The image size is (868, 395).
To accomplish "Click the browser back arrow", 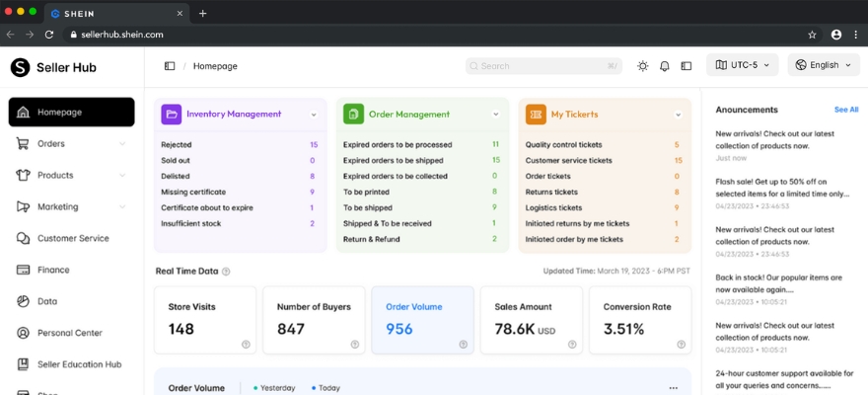I will pyautogui.click(x=11, y=35).
